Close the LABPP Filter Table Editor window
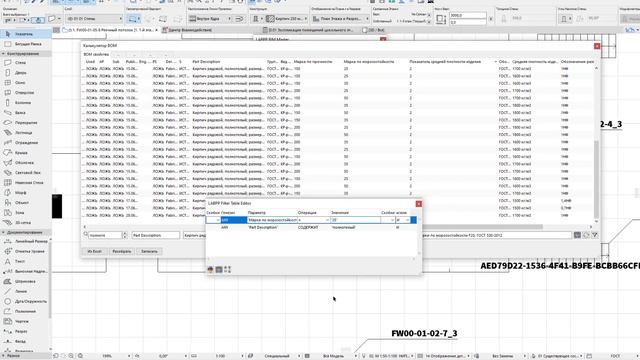This screenshot has height=360, width=640. click(418, 204)
